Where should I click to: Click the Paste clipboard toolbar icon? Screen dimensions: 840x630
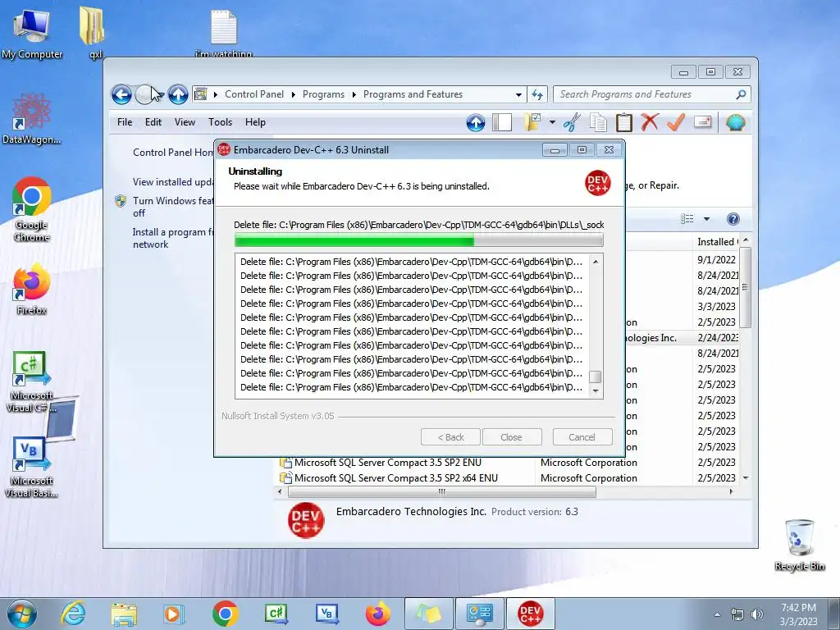coord(623,122)
